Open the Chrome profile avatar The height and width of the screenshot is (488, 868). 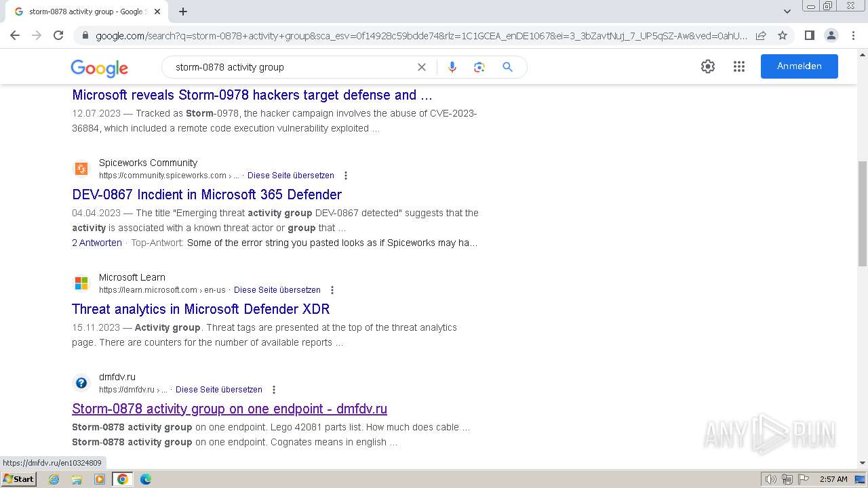click(831, 35)
